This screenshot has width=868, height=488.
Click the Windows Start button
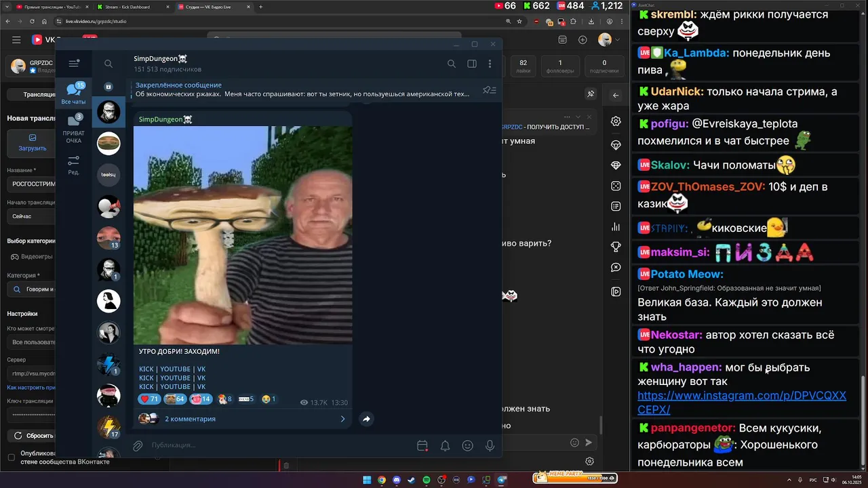click(x=367, y=480)
